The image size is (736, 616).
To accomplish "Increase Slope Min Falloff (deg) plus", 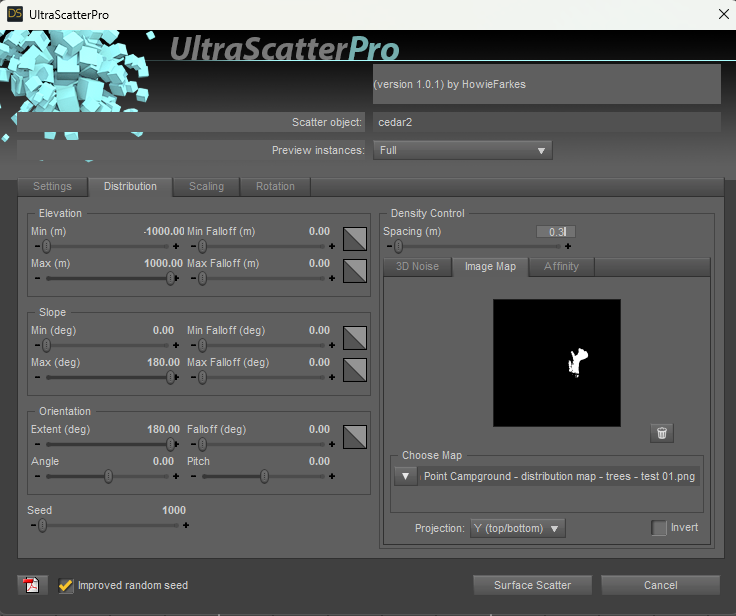I will point(332,345).
